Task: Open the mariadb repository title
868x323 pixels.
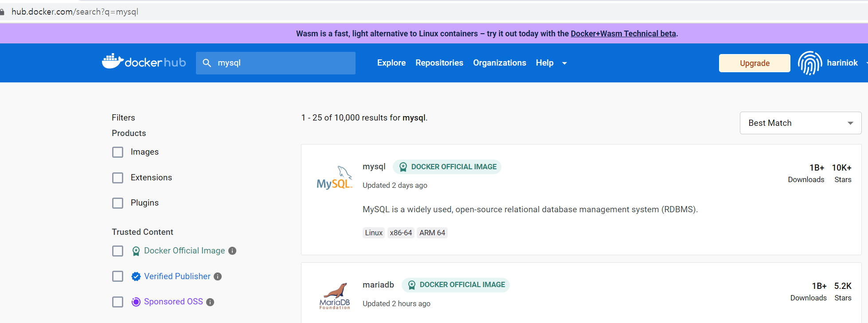Action: [x=378, y=284]
